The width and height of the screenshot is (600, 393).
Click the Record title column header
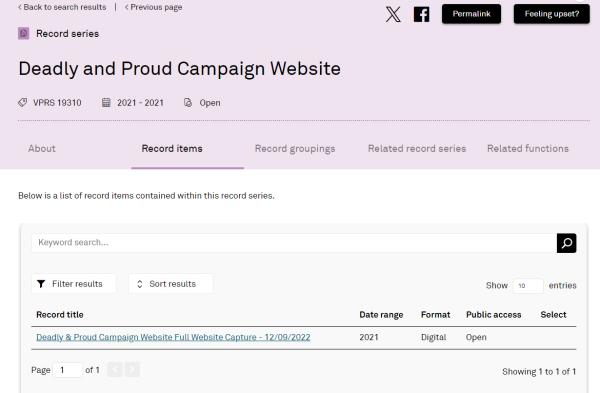(x=60, y=315)
